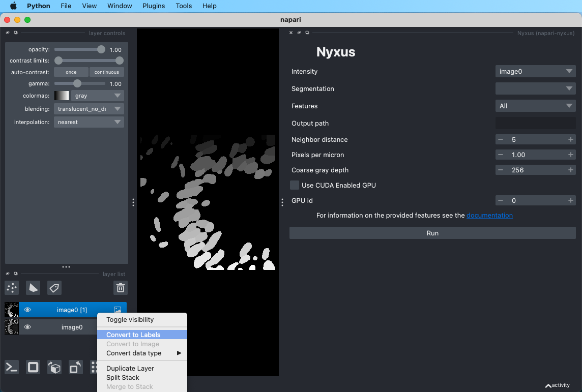Viewport: 582px width, 392px height.
Task: Float the Nyxus panel window
Action: [x=307, y=33]
